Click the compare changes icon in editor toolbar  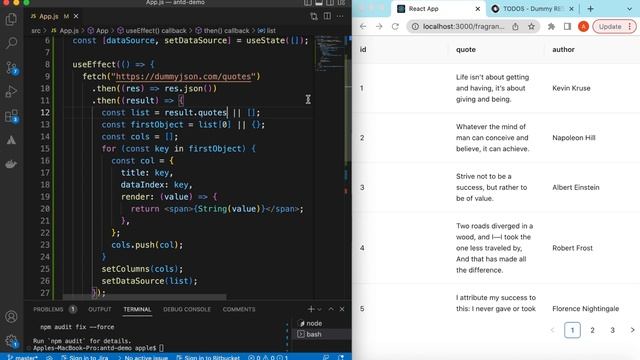click(x=313, y=16)
